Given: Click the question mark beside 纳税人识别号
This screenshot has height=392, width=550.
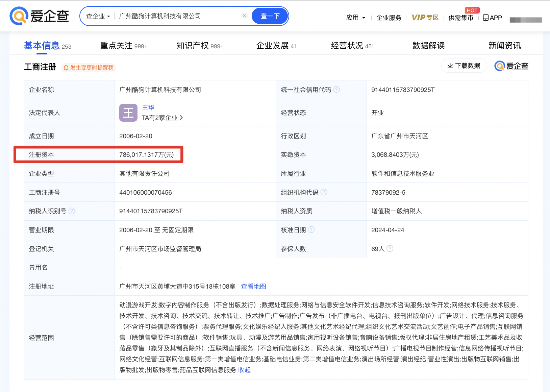Looking at the screenshot, I should click(72, 211).
